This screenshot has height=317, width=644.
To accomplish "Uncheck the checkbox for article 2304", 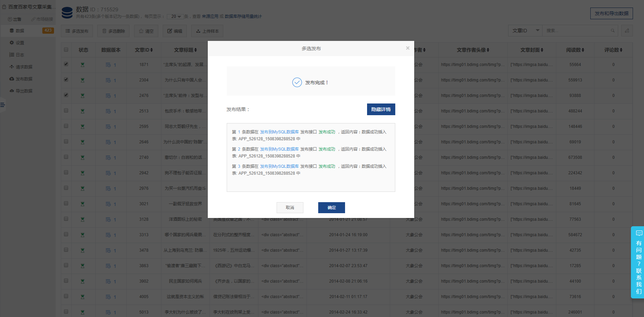I will [66, 79].
